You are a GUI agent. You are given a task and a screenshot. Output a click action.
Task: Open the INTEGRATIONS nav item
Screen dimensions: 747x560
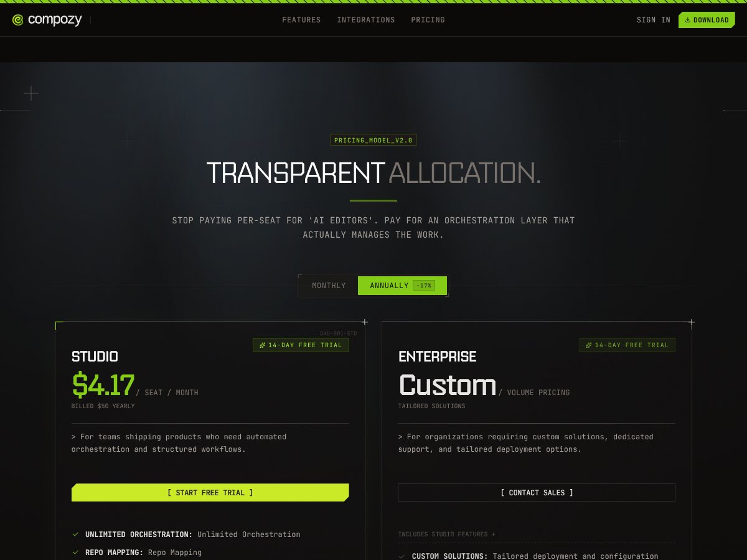366,19
